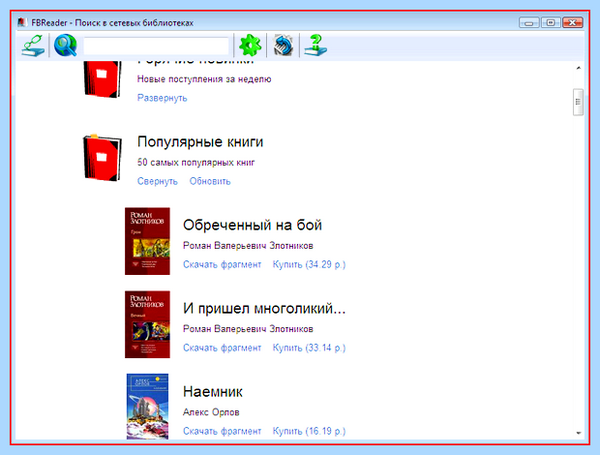This screenshot has width=600, height=455.
Task: Open the Популярные книги catalog title
Action: pyautogui.click(x=200, y=142)
